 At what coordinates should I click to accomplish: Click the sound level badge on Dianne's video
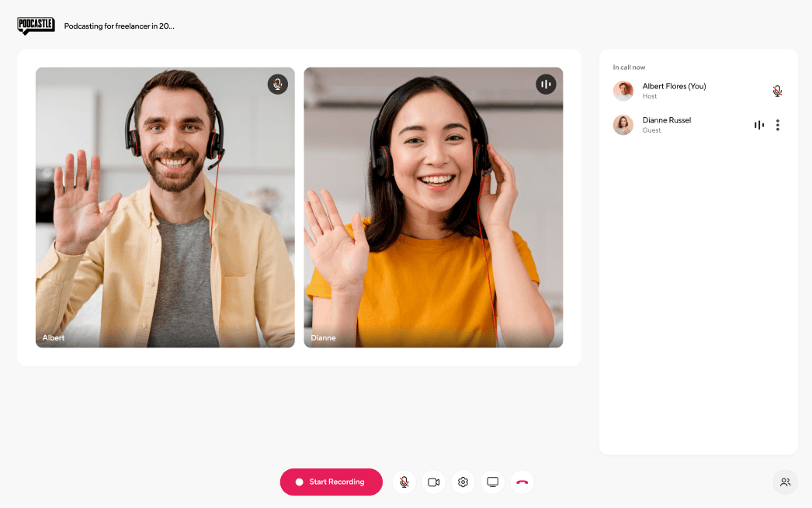pos(546,85)
